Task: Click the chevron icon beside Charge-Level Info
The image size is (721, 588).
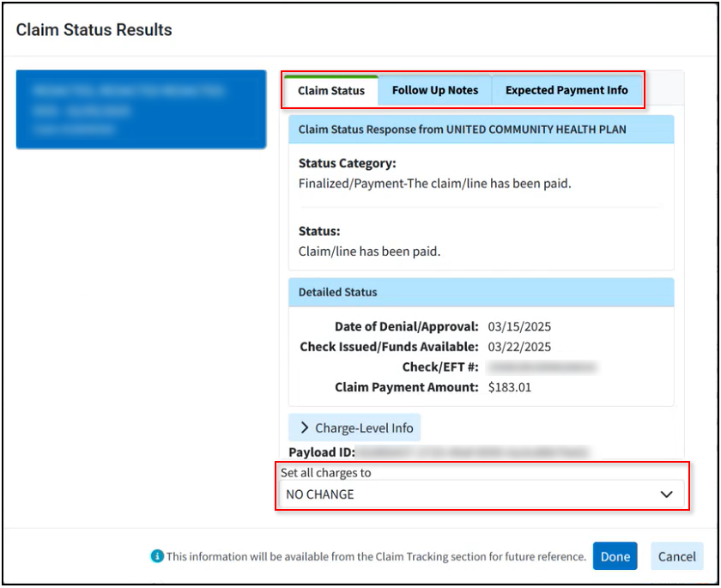Action: pyautogui.click(x=304, y=427)
